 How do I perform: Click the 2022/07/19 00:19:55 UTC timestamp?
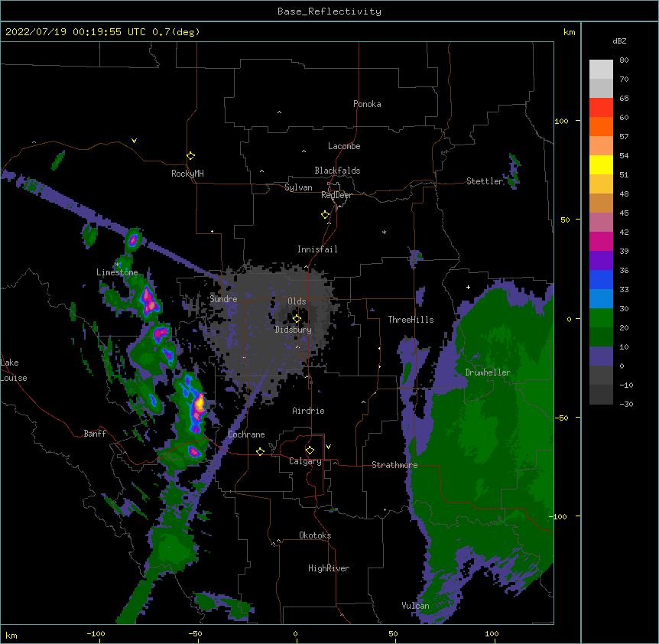(76, 32)
